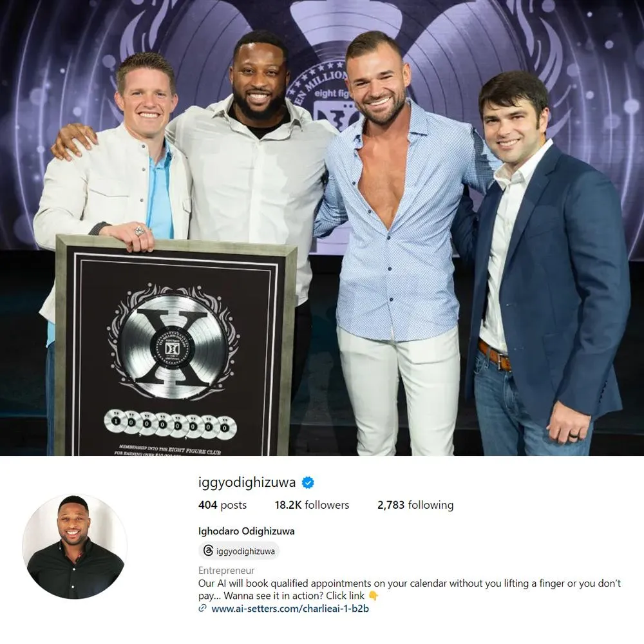The image size is (644, 644).
Task: Click the row of small silver discs
Action: tap(170, 424)
